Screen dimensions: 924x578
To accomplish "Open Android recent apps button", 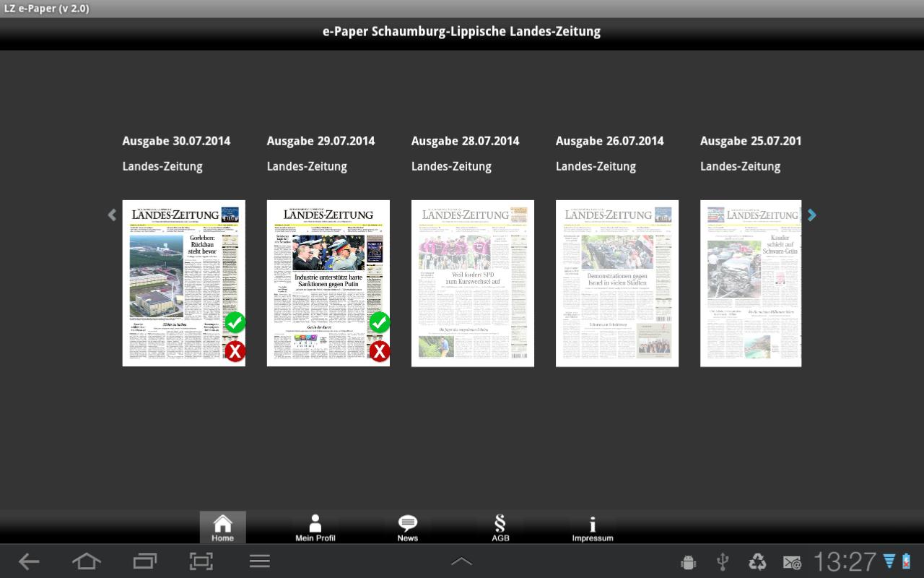I will click(144, 561).
